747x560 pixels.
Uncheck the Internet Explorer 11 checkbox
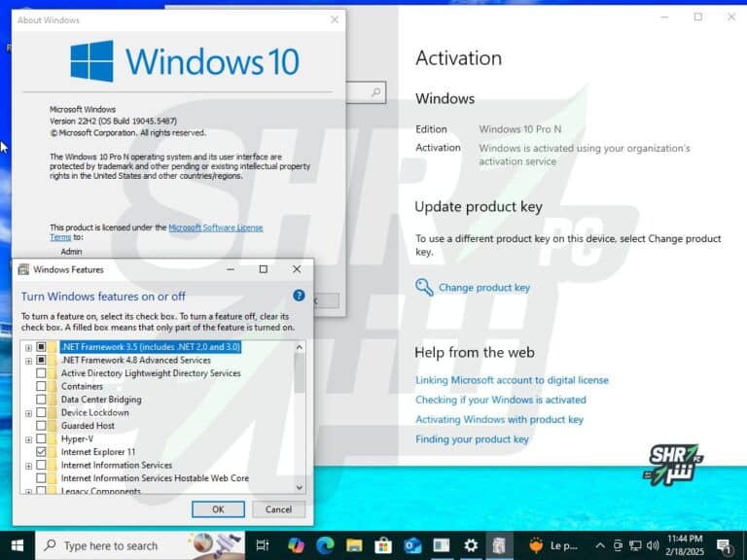pyautogui.click(x=41, y=452)
